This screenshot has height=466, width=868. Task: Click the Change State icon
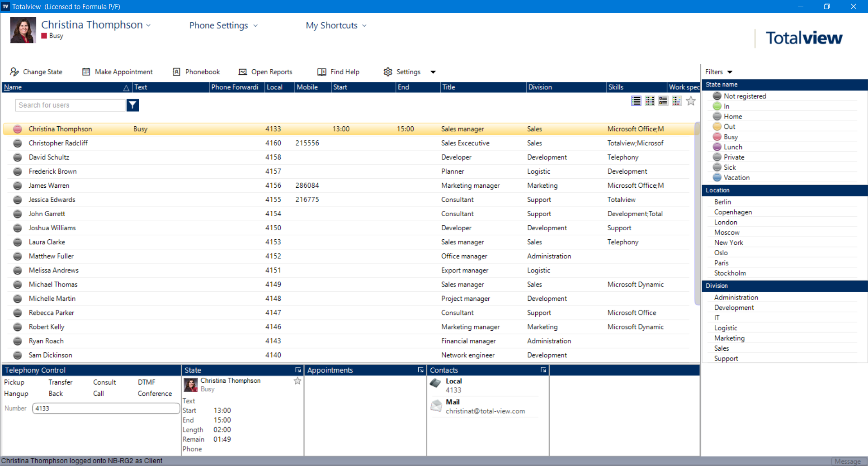tap(14, 72)
